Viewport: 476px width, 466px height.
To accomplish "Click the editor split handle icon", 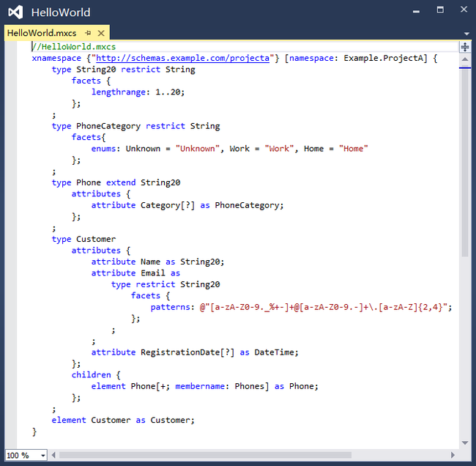I will click(x=465, y=47).
